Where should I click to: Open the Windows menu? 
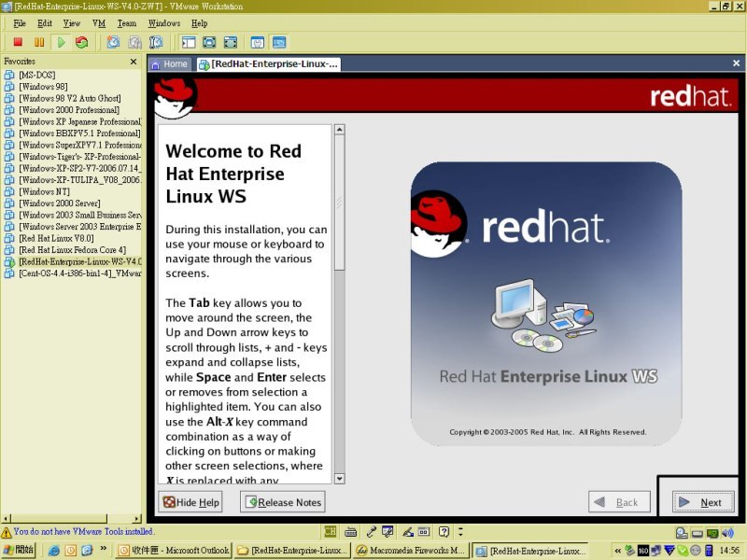coord(164,23)
